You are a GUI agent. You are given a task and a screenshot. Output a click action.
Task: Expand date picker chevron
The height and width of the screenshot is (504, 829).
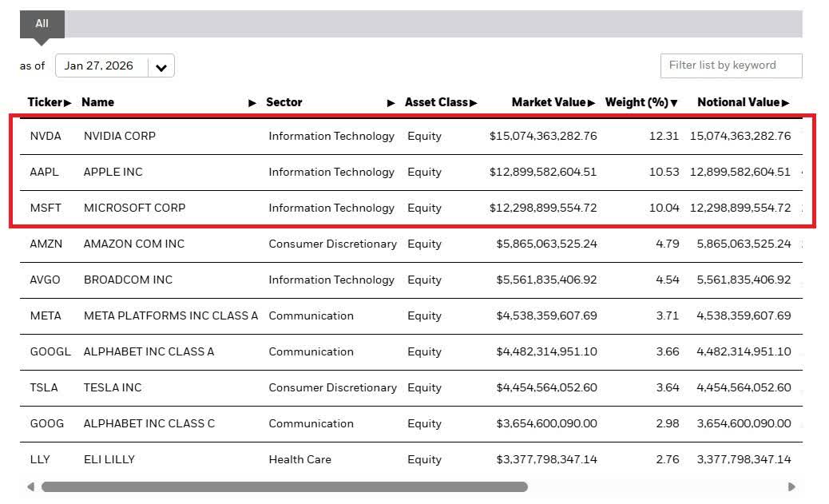(x=161, y=67)
